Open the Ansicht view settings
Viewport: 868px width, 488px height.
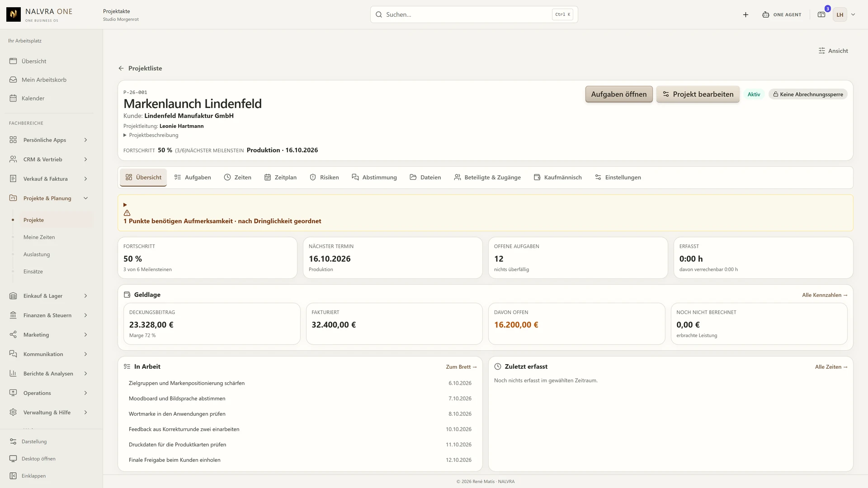click(833, 51)
